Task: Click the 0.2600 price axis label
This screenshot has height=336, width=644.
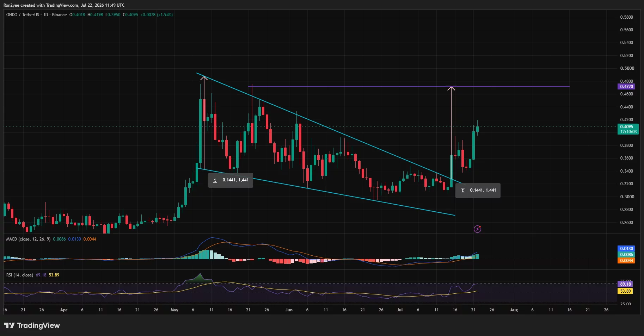Action: (626, 223)
